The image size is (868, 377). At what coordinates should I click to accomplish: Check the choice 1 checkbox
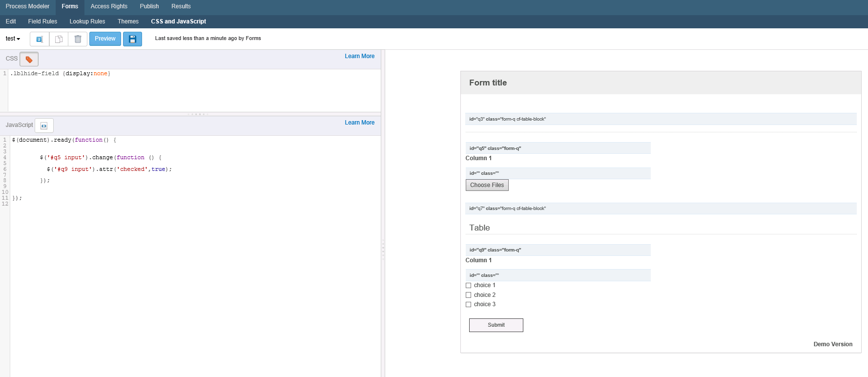(x=469, y=286)
